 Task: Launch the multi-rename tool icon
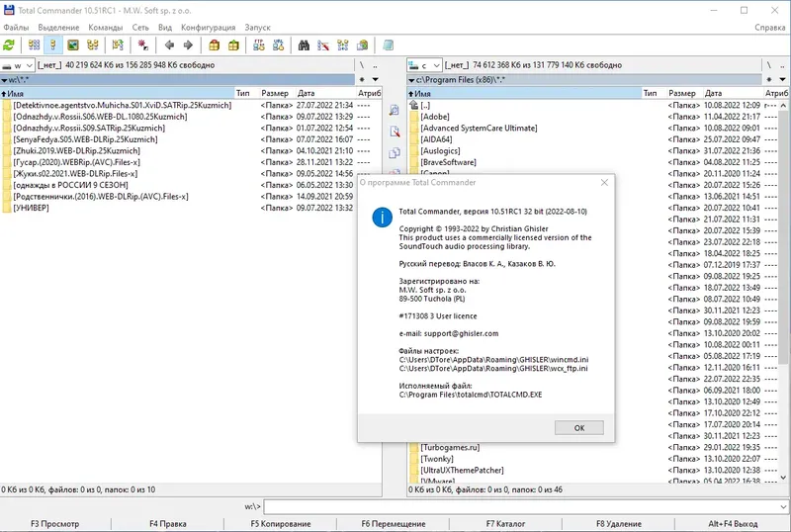point(323,44)
